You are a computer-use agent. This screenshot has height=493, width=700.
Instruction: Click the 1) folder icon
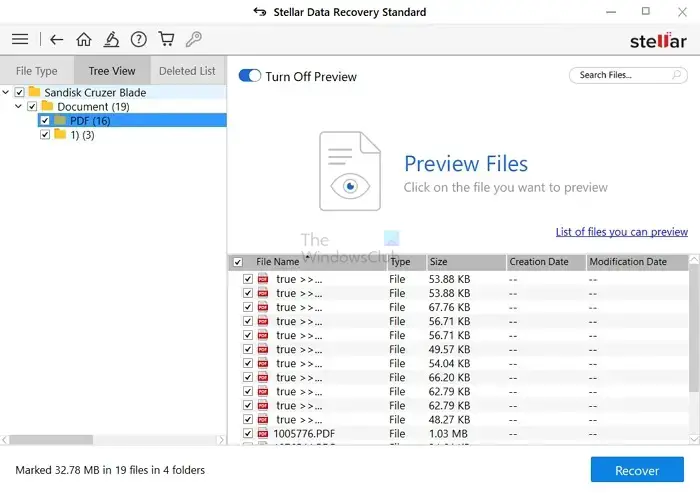(x=60, y=134)
